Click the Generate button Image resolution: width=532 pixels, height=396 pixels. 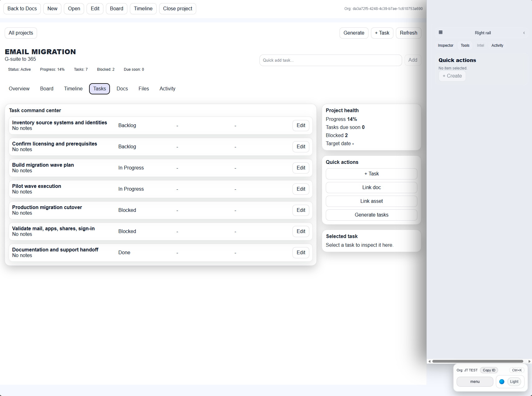click(x=354, y=33)
